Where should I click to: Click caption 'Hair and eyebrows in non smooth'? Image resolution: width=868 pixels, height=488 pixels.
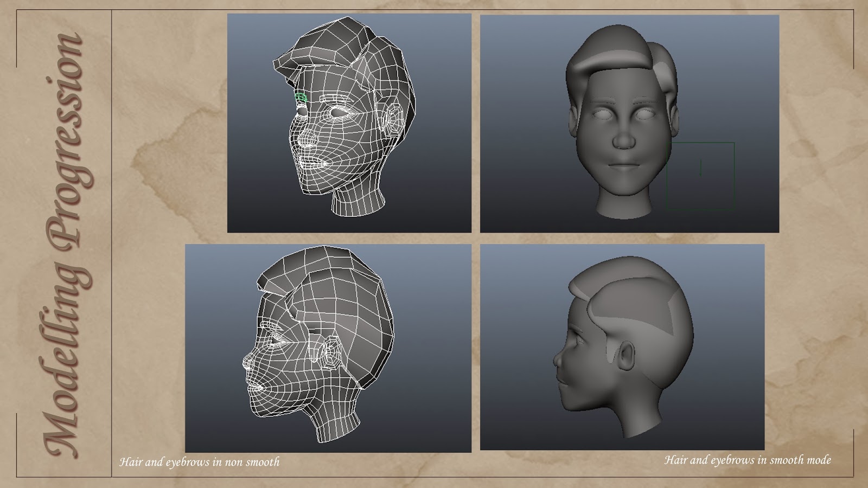(x=199, y=462)
